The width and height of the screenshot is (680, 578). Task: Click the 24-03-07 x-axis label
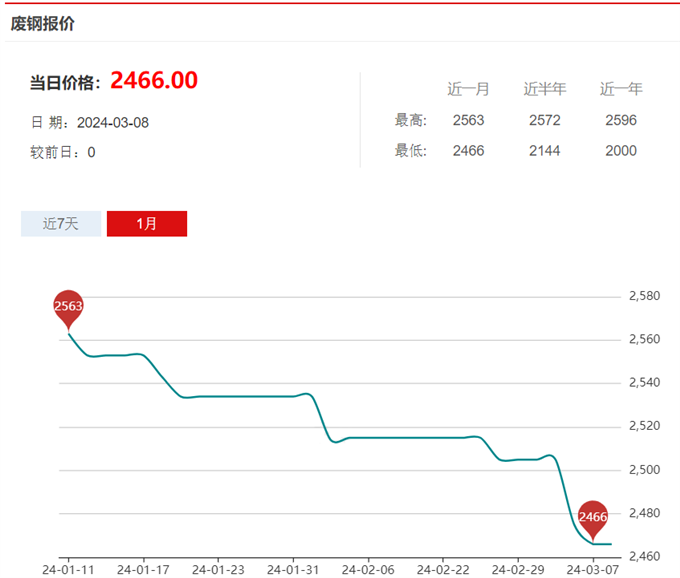click(593, 570)
